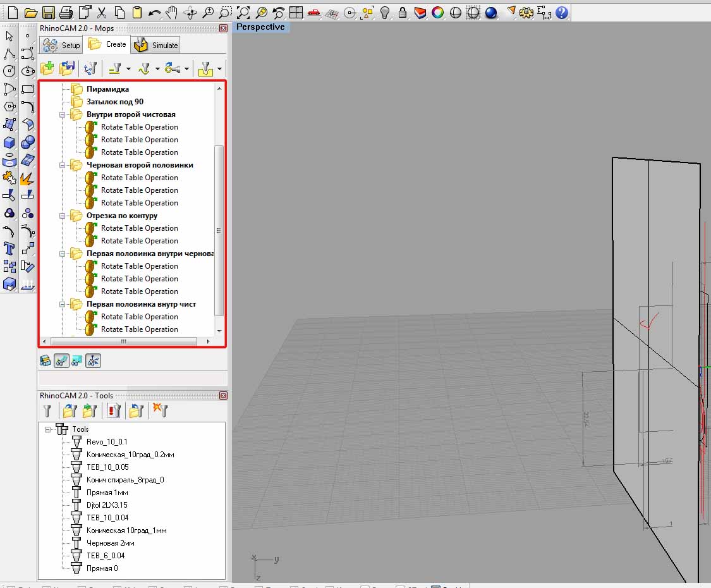Toggle the toolpath visibility glasses button
Screen dimensions: 711x588
tap(61, 360)
